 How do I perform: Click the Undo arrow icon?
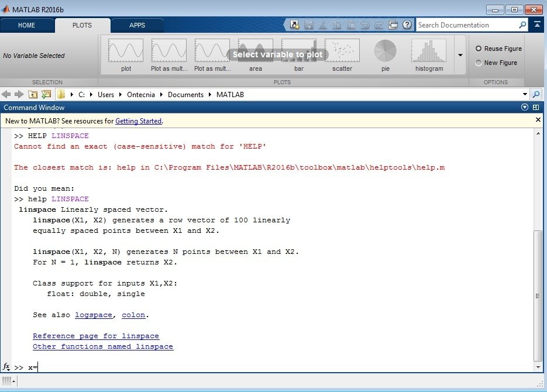point(365,25)
